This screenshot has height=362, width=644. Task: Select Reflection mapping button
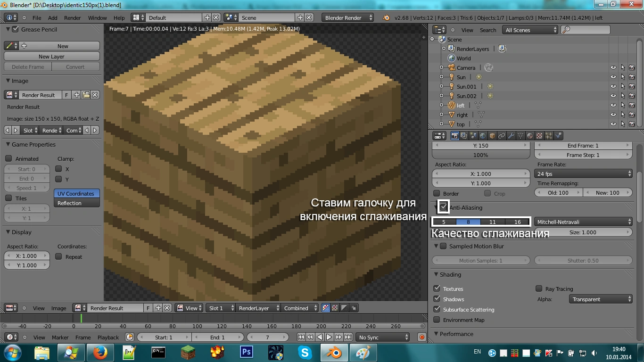click(77, 203)
